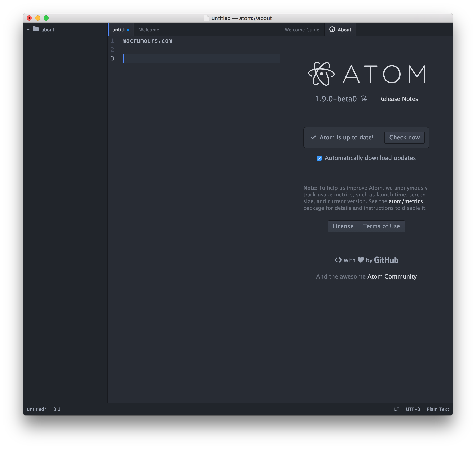The image size is (476, 449).
Task: Copy the Atom version number to clipboard
Action: click(x=363, y=99)
